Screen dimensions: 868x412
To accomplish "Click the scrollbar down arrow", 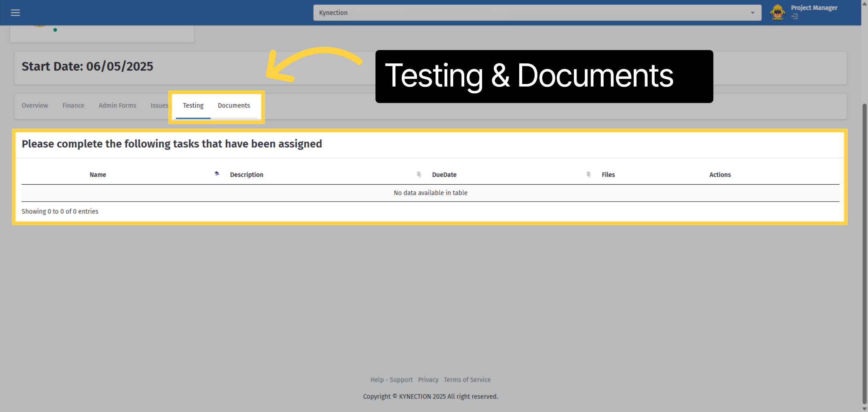I will tap(864, 409).
